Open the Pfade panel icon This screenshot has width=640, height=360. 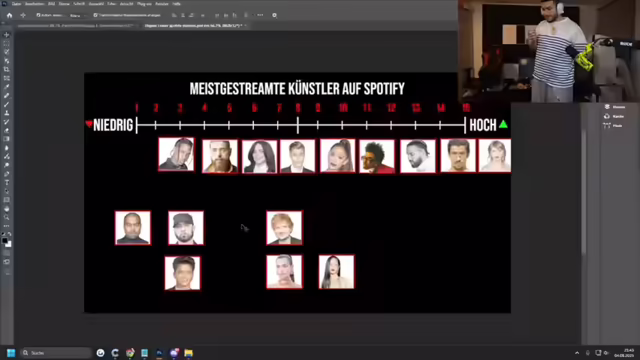point(607,126)
